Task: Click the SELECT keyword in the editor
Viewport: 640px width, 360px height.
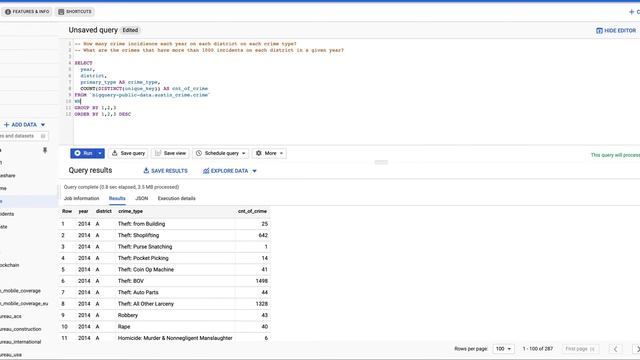Action: pos(83,63)
